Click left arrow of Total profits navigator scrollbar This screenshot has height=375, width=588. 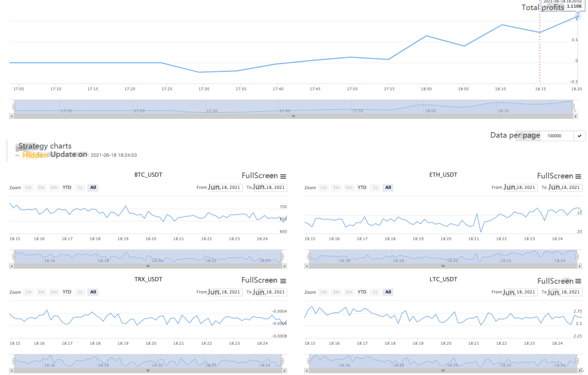[x=11, y=116]
